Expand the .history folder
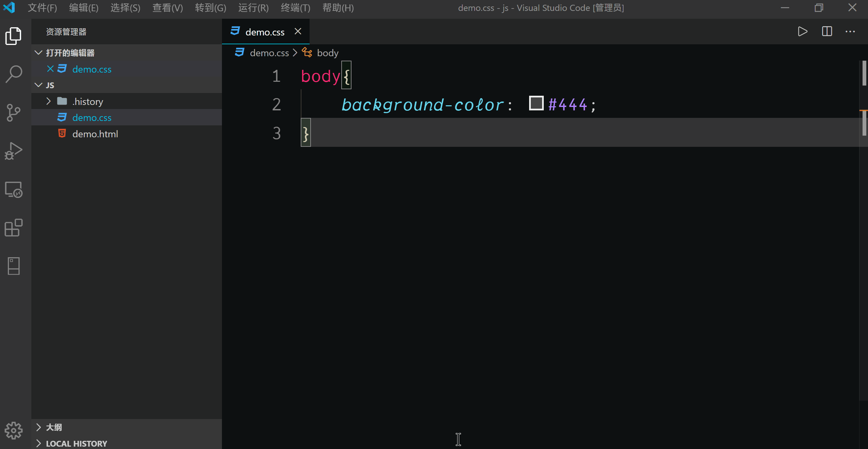This screenshot has width=868, height=449. pos(48,101)
